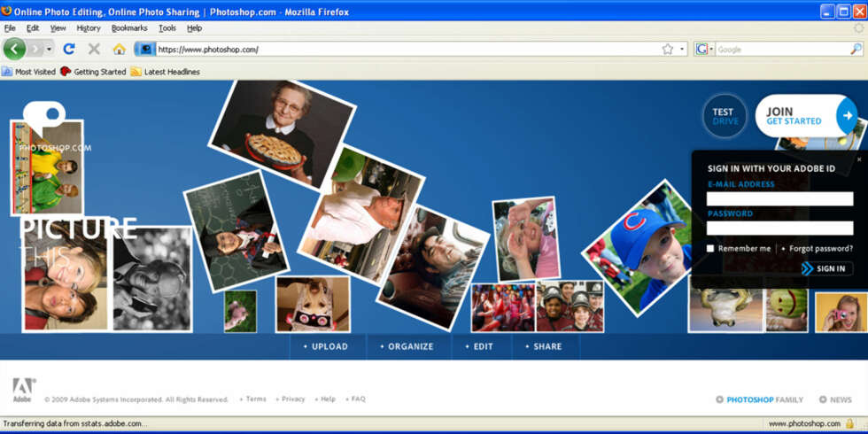Click the black and white portrait photo

coord(152,279)
